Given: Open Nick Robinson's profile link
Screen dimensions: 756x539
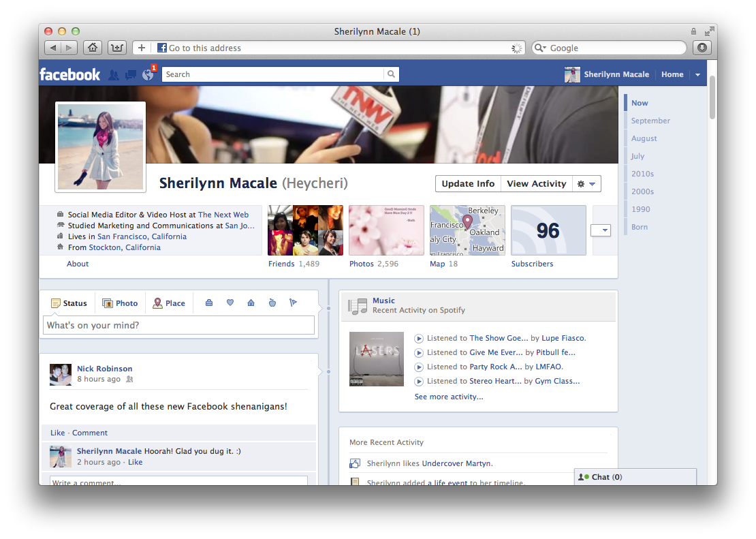Looking at the screenshot, I should point(105,369).
